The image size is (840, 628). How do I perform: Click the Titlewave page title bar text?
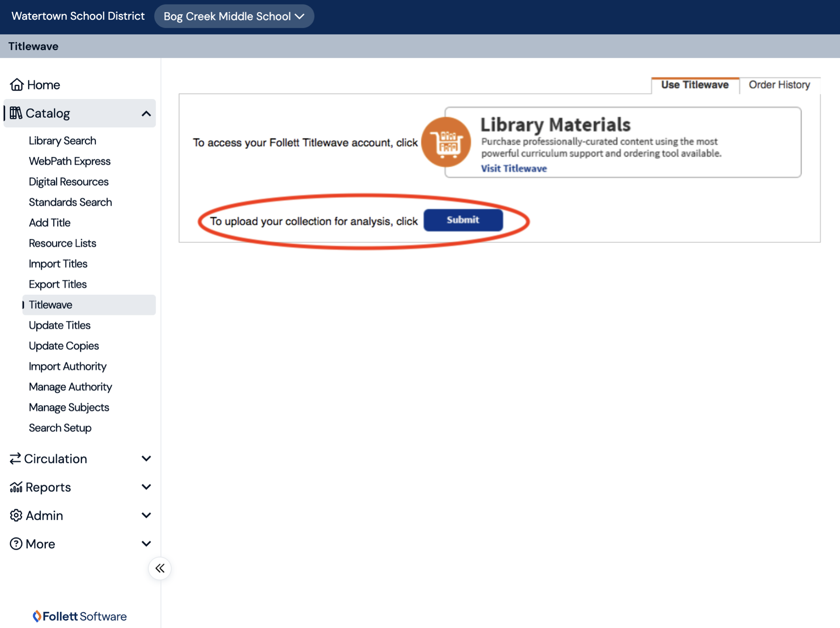point(33,46)
